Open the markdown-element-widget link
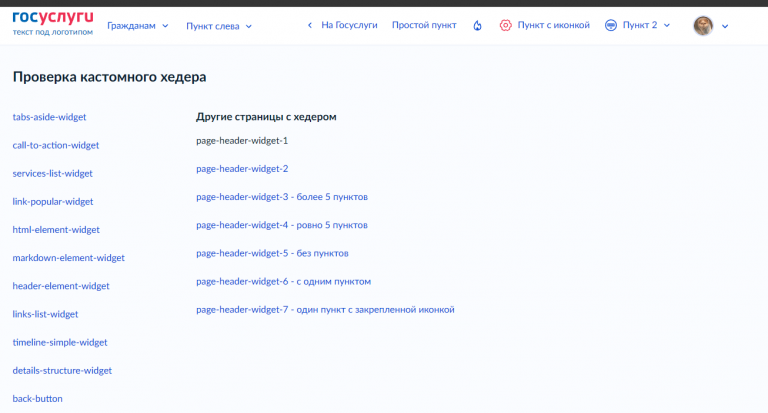 [69, 258]
